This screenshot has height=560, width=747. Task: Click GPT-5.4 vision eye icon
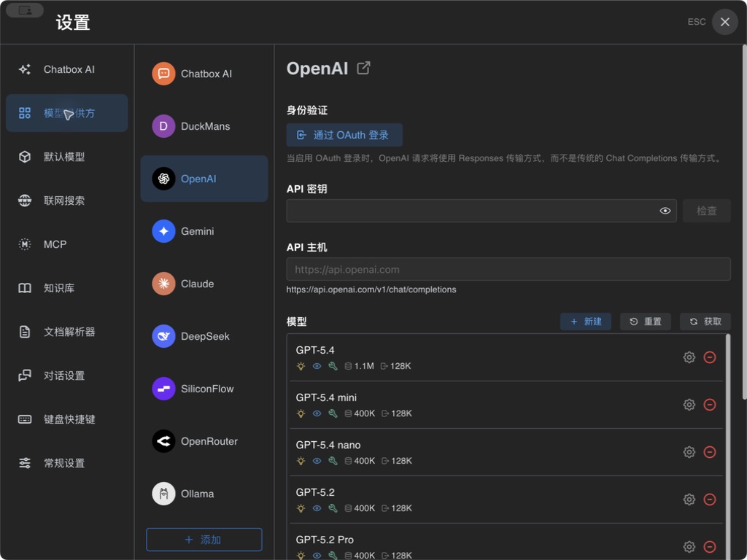tap(317, 366)
